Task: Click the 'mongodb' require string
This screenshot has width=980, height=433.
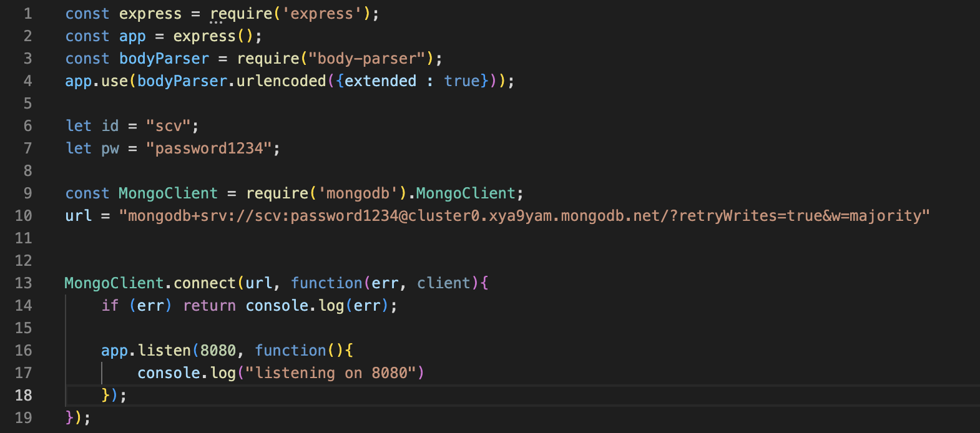Action: 358,193
